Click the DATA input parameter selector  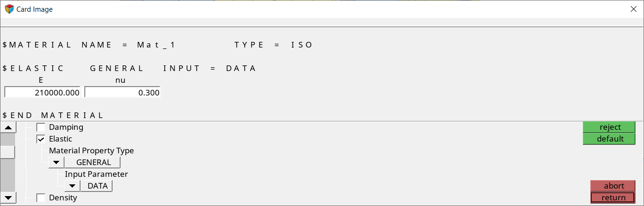(97, 186)
